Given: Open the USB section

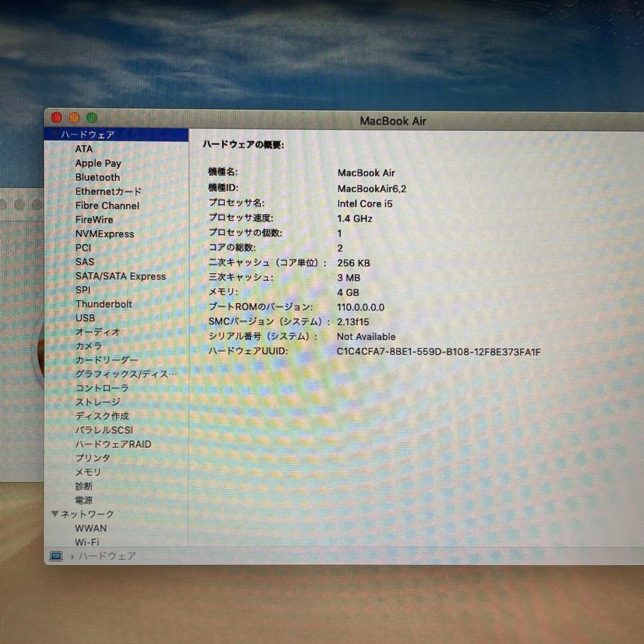Looking at the screenshot, I should 85,318.
